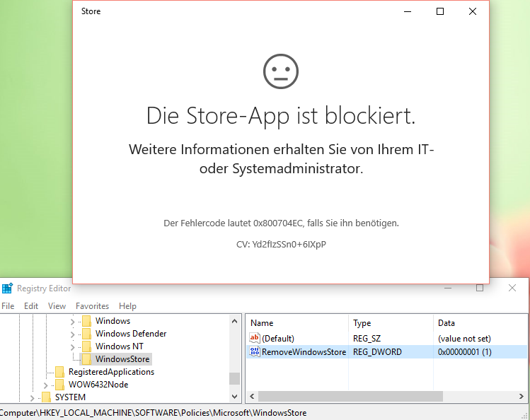Click the tree pane vertical scrollbar thumb
The image size is (530, 420).
(x=235, y=378)
